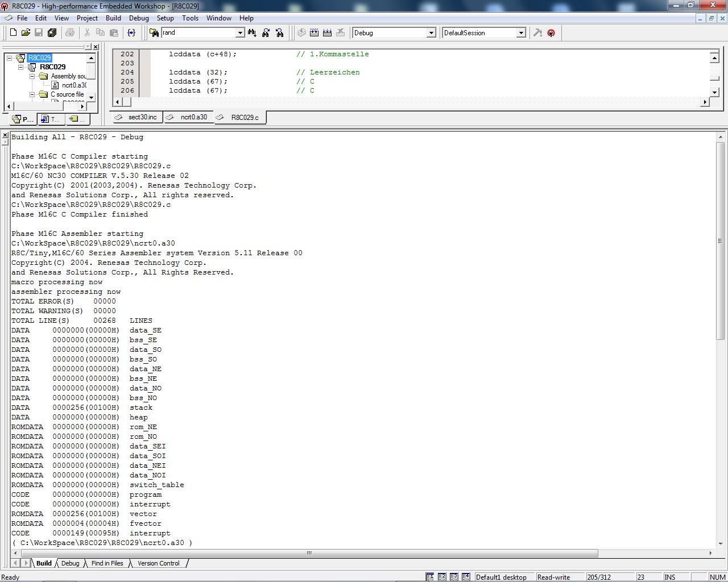Click the Find in Files toolbar icon
The height and width of the screenshot is (582, 728).
point(154,33)
